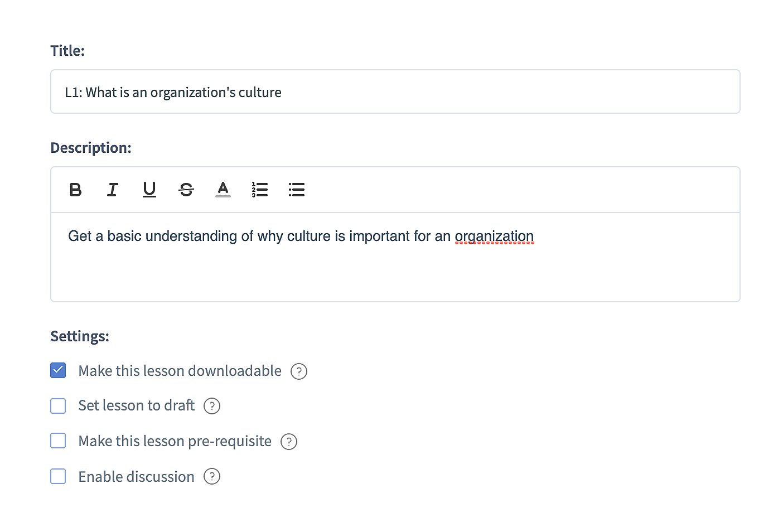783x532 pixels.
Task: Open the text color picker
Action: [x=223, y=190]
